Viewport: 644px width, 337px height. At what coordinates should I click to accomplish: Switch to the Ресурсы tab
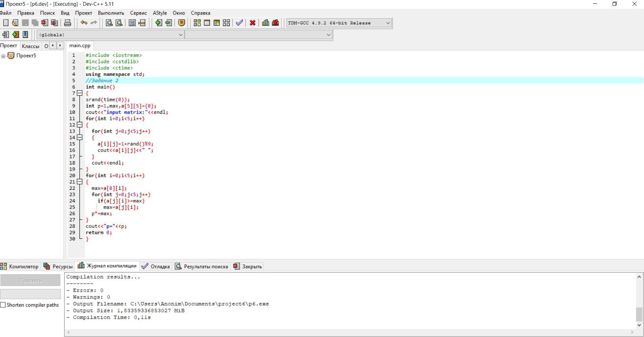(x=58, y=266)
